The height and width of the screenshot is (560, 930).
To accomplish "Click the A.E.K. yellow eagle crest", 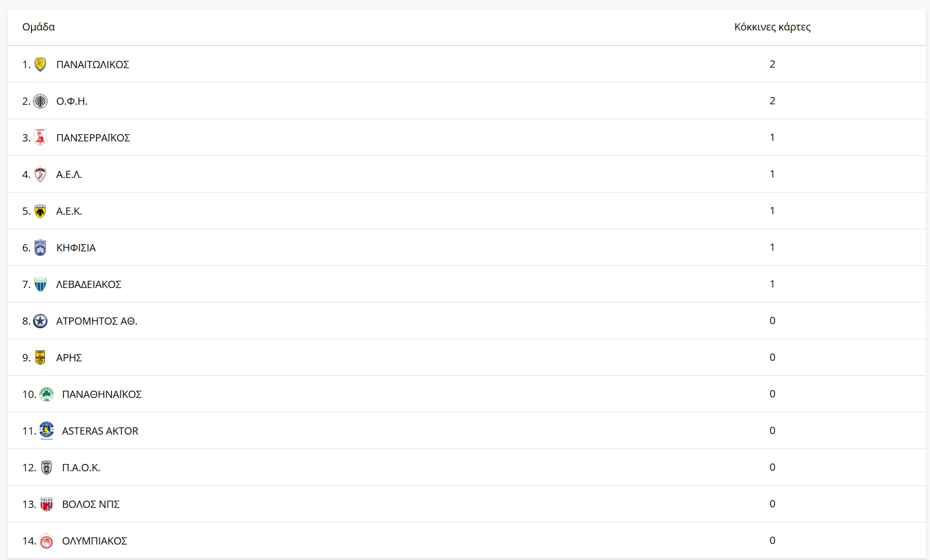I will tap(40, 211).
